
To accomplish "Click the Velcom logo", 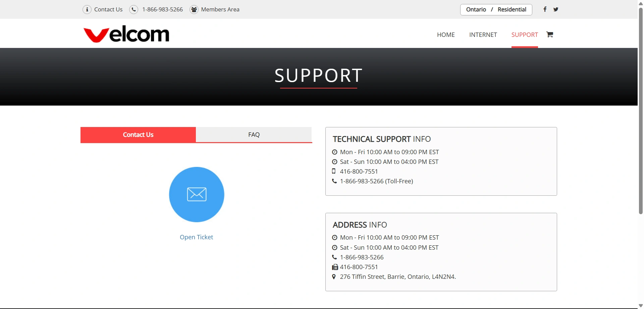I will pos(126,34).
